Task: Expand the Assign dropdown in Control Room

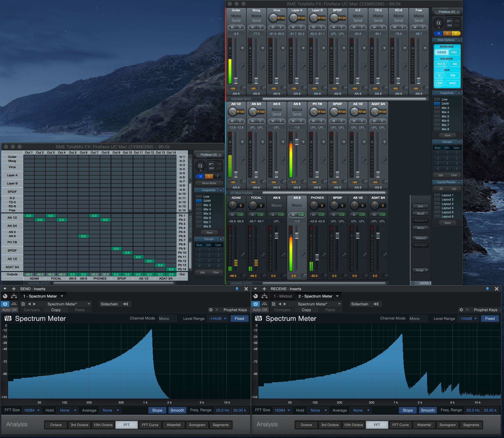Action: point(421,270)
